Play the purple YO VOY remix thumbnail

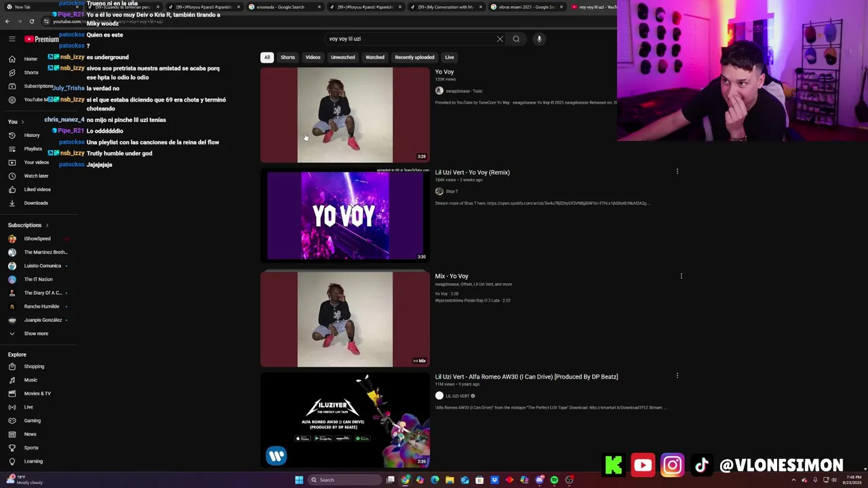344,216
